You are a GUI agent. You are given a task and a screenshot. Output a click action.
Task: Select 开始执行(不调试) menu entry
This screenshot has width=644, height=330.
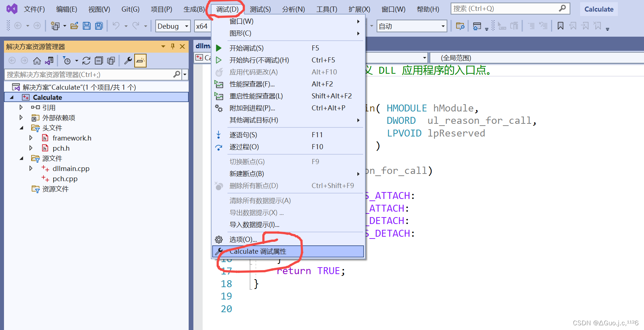288,60
